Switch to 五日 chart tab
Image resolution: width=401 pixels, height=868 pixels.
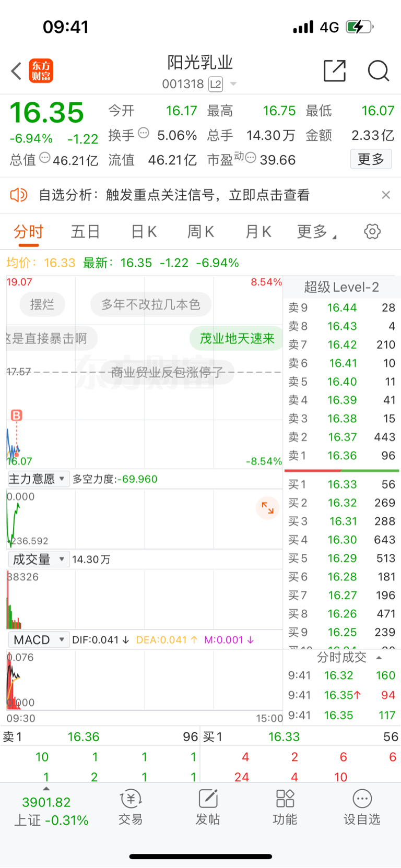85,231
